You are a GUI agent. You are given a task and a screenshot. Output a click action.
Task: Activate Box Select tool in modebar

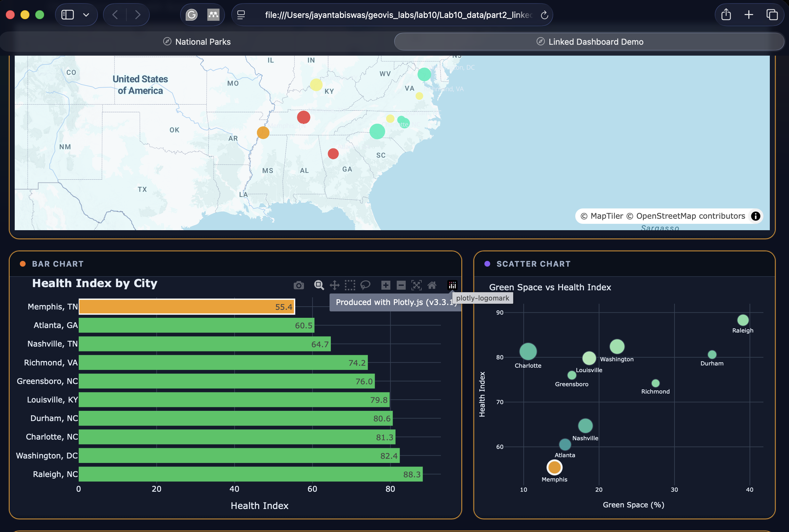(350, 285)
